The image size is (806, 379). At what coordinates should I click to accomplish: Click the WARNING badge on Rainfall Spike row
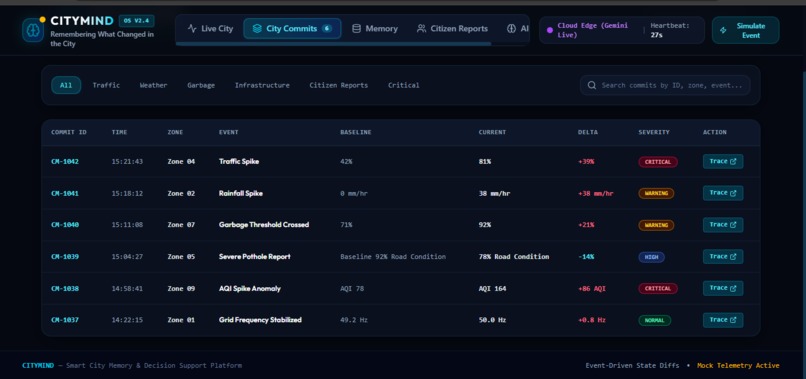656,193
